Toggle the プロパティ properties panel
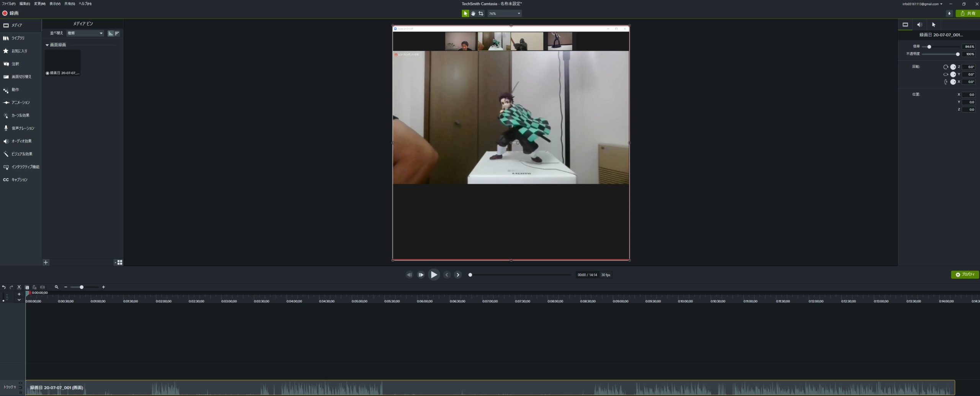 pyautogui.click(x=965, y=275)
